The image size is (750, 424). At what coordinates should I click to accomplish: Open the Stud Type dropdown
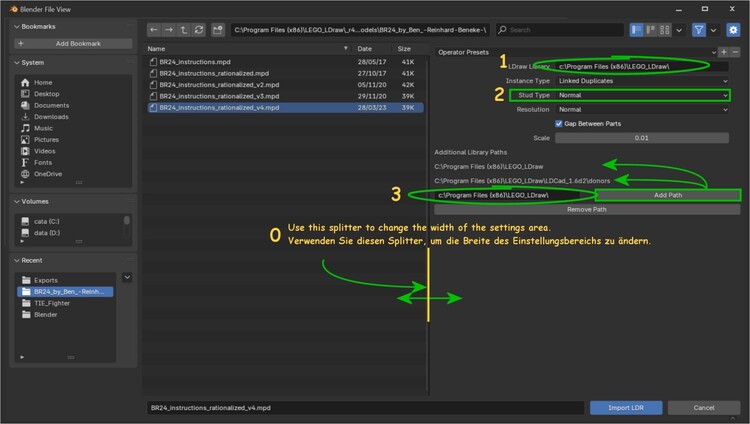(641, 95)
